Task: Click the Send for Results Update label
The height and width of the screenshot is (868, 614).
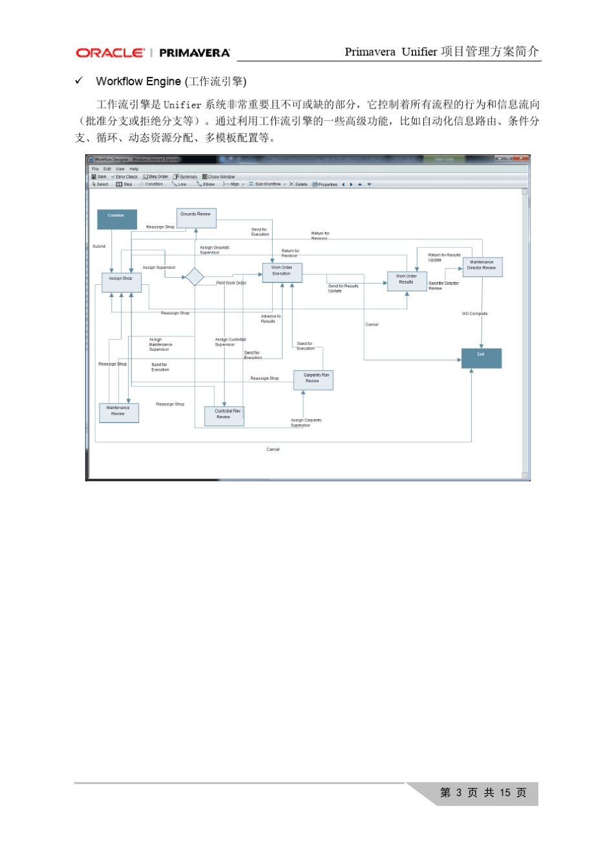Action: coord(343,288)
